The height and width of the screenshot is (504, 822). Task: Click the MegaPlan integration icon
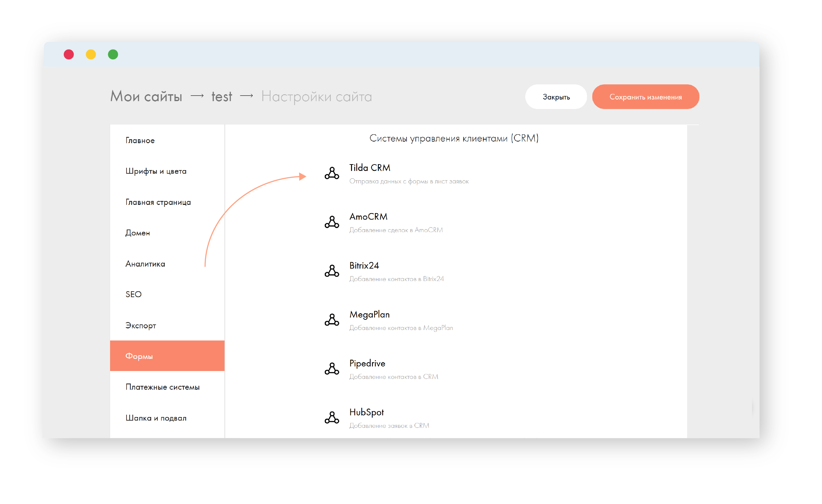[x=332, y=320]
